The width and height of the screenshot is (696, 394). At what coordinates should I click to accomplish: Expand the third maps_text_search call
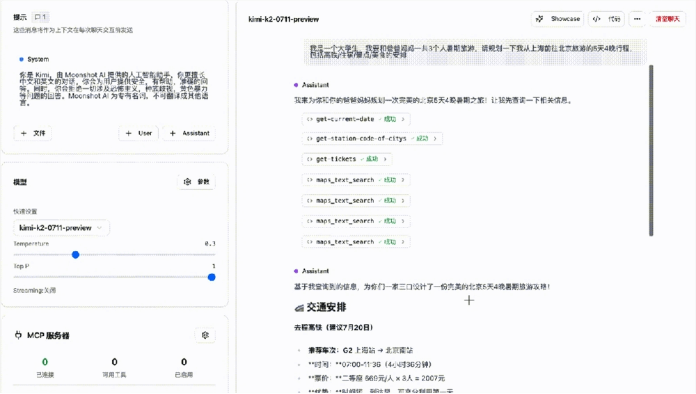coord(356,221)
